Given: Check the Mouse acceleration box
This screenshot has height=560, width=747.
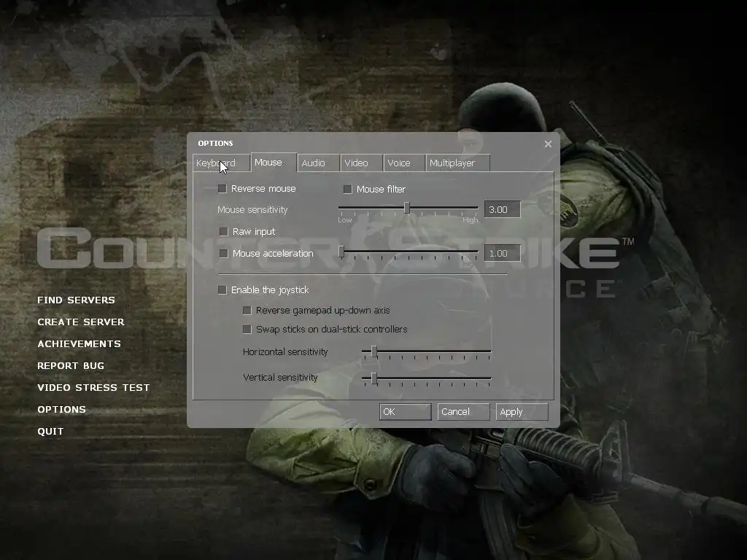Looking at the screenshot, I should (x=223, y=253).
